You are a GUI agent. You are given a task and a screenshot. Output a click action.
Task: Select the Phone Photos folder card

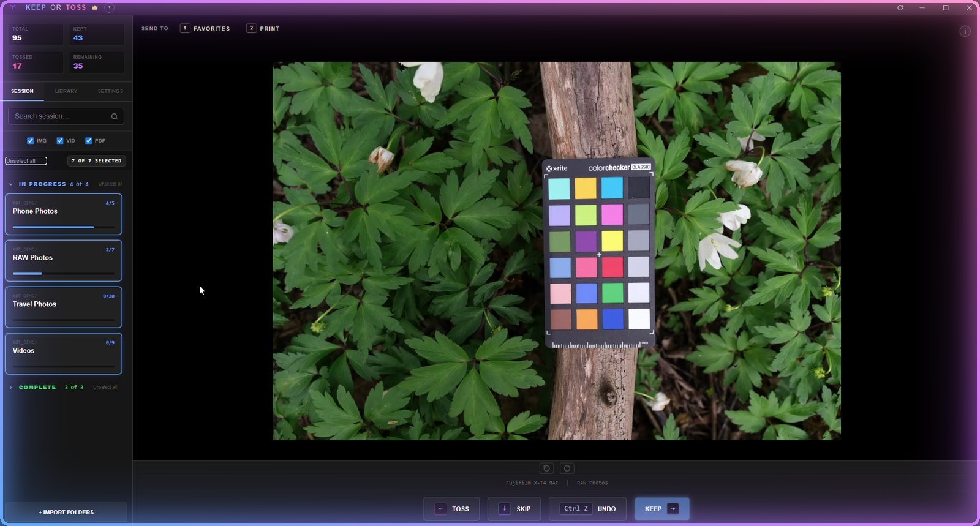(64, 214)
